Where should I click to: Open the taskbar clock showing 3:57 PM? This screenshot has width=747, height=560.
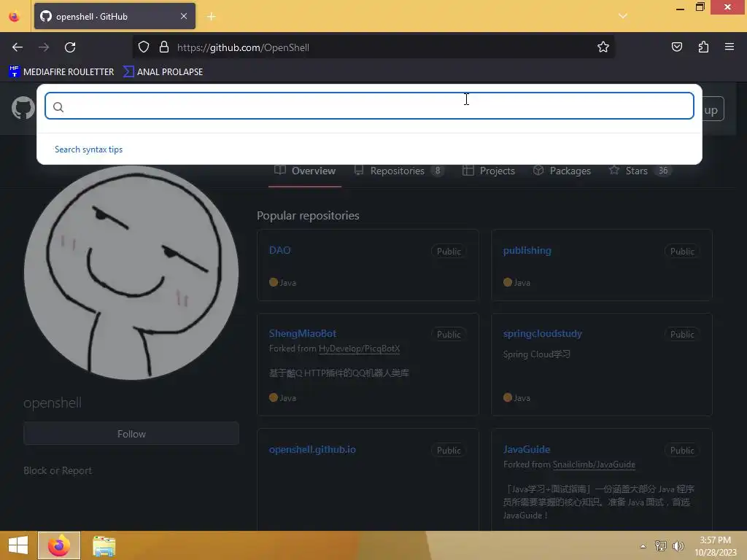[x=715, y=546]
